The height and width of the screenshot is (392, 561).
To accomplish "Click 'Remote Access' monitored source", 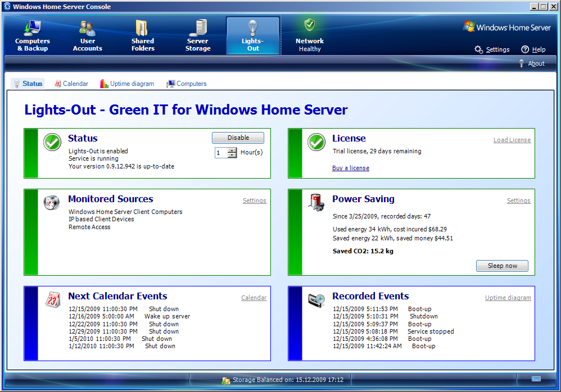I will (x=89, y=227).
